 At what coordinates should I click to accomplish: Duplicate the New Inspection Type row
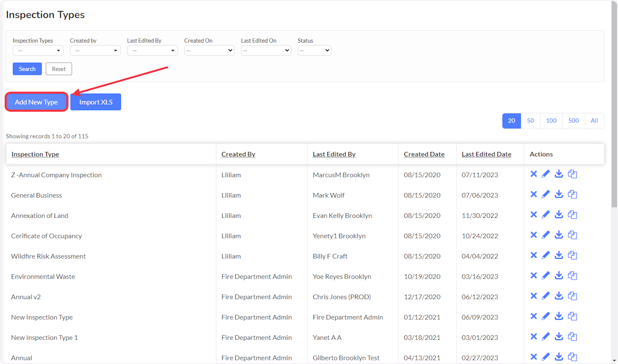pos(572,316)
